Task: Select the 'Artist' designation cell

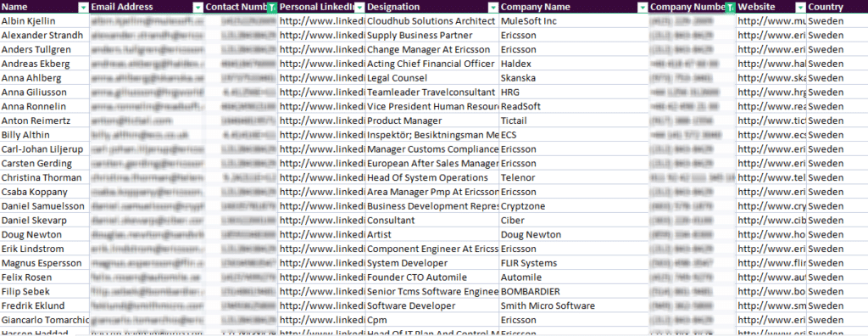Action: pos(431,234)
